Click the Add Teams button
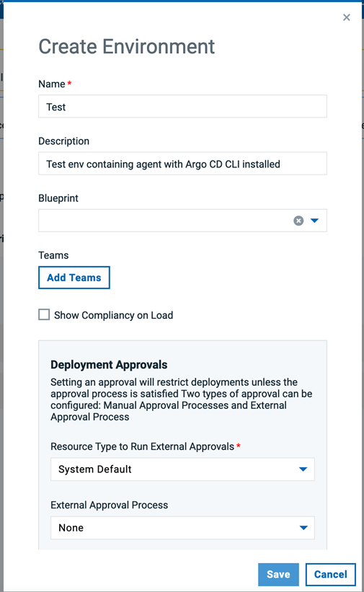The width and height of the screenshot is (364, 592). click(74, 278)
